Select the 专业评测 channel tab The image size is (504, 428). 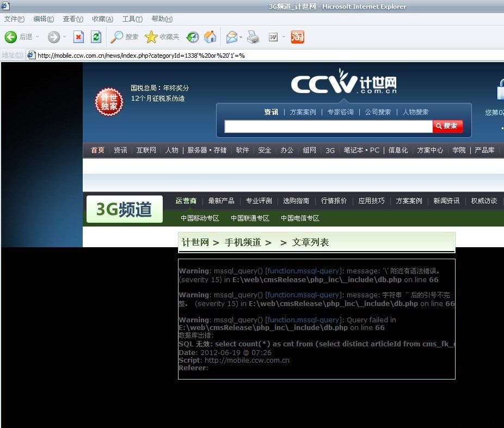pyautogui.click(x=259, y=200)
